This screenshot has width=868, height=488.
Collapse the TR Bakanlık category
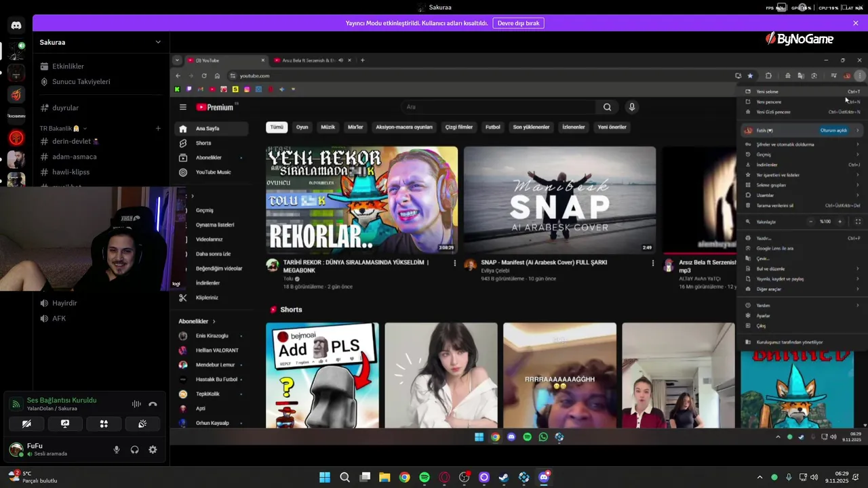[63, 128]
